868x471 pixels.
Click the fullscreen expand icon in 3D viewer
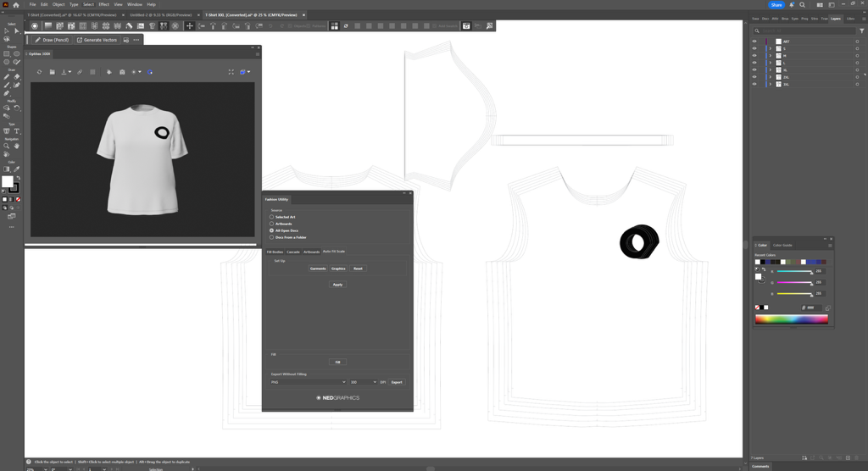231,72
